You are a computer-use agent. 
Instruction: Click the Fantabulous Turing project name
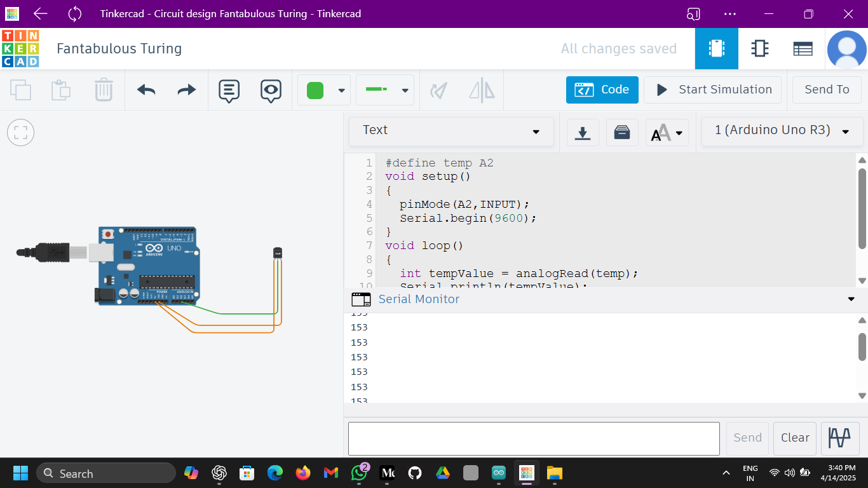(119, 49)
